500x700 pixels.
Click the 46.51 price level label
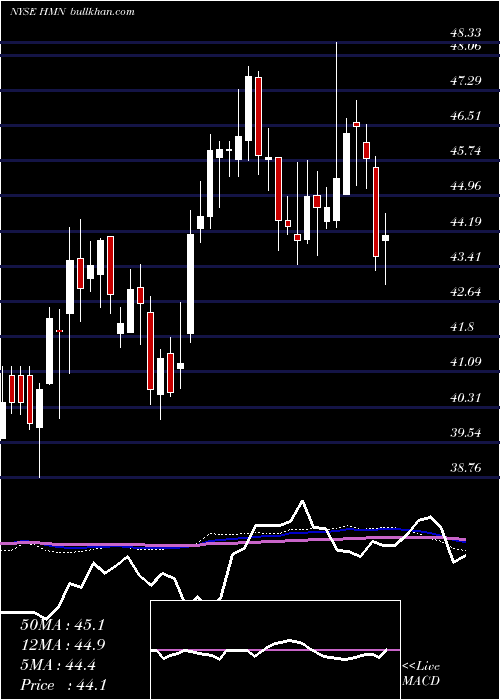(466, 116)
